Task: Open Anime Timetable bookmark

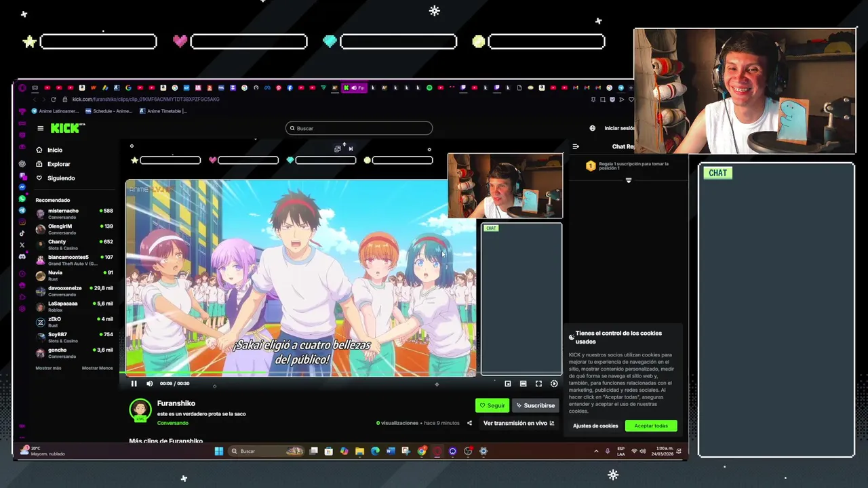Action: tap(163, 111)
